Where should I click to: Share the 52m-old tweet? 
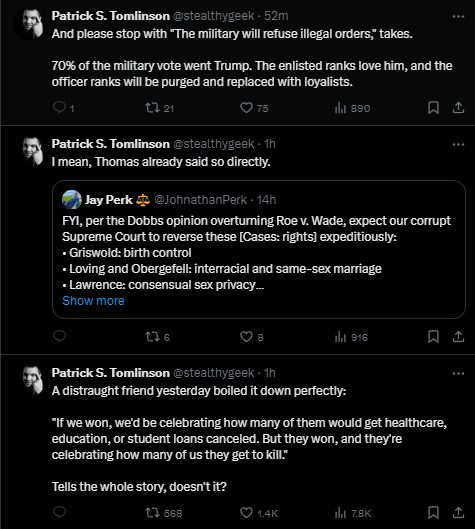coord(458,108)
